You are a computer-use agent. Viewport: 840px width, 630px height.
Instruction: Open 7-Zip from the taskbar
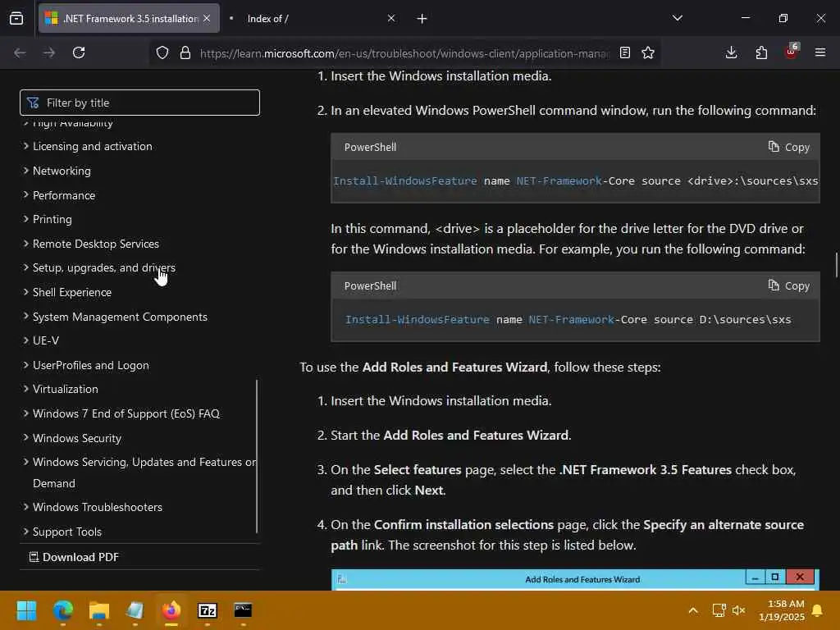point(208,610)
